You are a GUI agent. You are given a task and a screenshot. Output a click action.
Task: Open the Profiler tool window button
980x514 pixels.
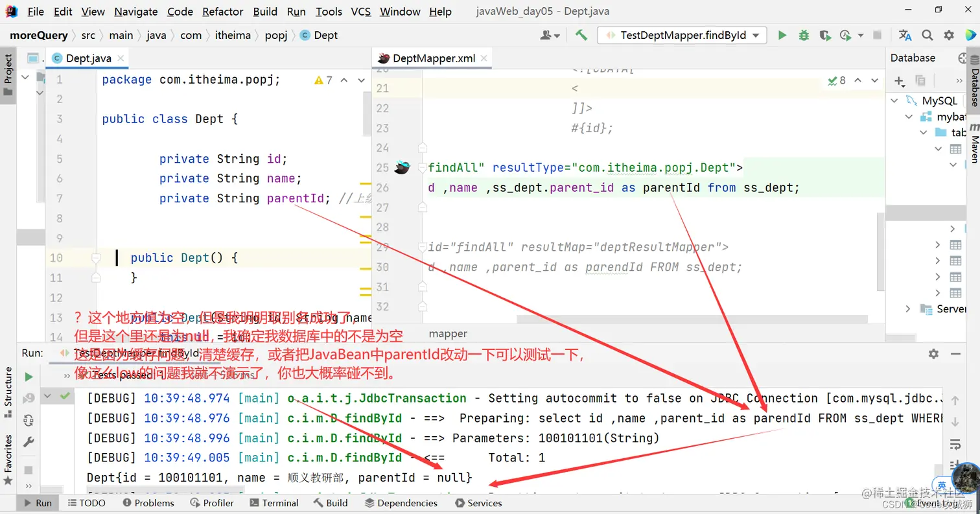[211, 502]
